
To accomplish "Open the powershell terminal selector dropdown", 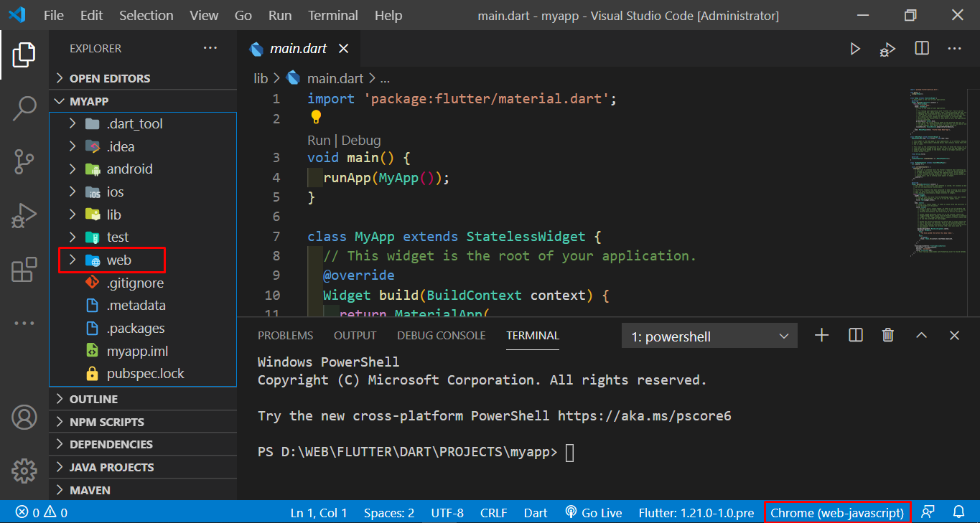I will point(709,336).
